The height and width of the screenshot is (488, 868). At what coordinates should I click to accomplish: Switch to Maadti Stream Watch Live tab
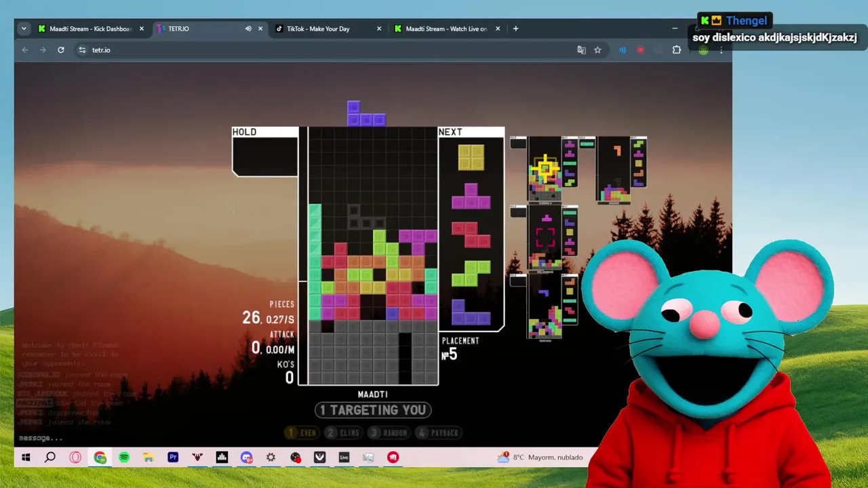(446, 28)
